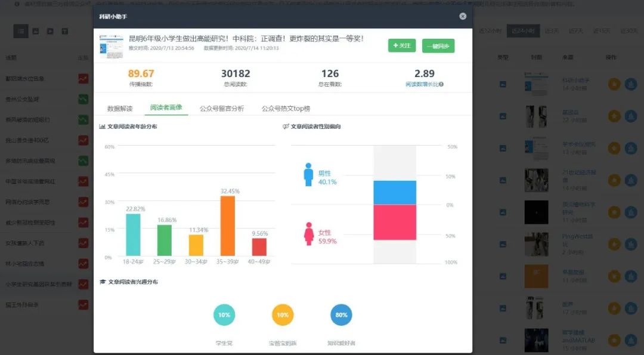Select the 近12小时 time filter

click(x=490, y=31)
